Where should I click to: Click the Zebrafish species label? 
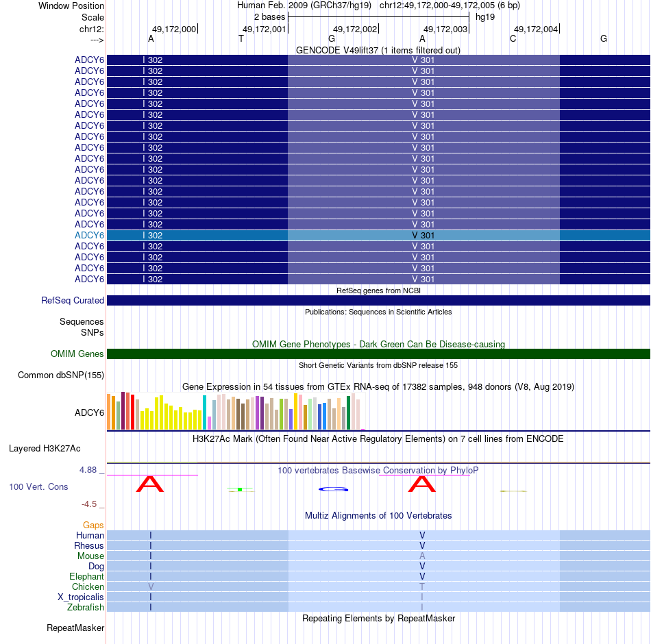tap(86, 607)
